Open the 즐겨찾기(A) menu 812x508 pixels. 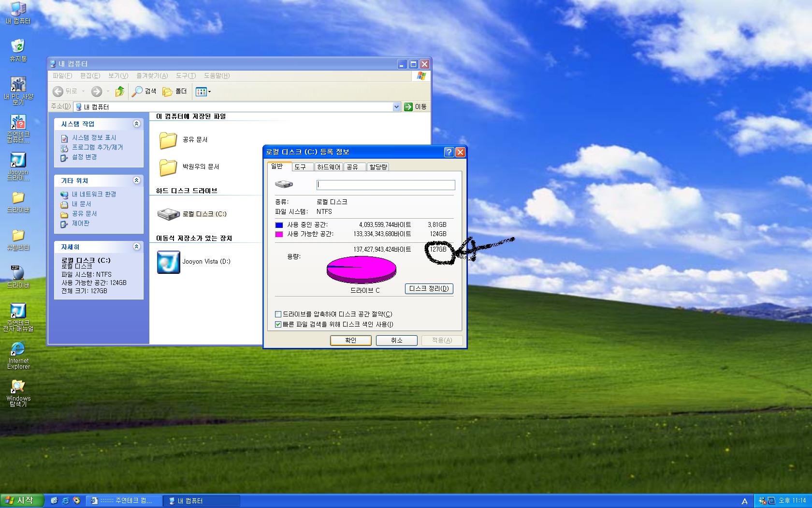coord(152,75)
